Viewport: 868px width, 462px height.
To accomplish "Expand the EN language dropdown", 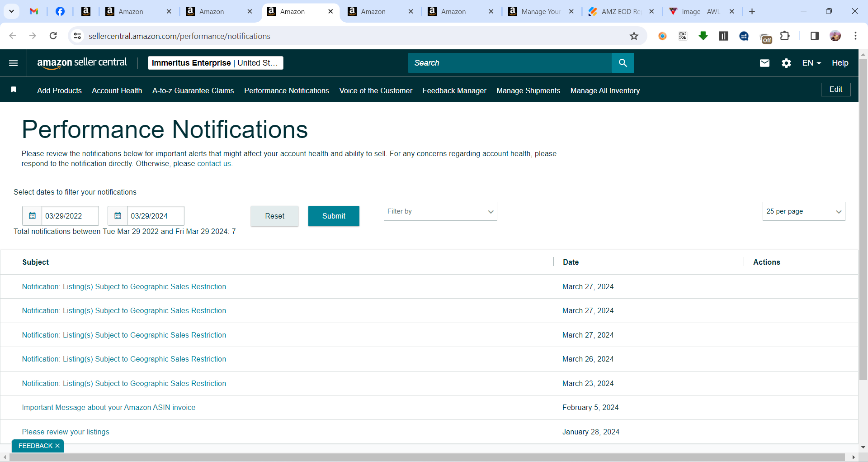I will coord(811,63).
